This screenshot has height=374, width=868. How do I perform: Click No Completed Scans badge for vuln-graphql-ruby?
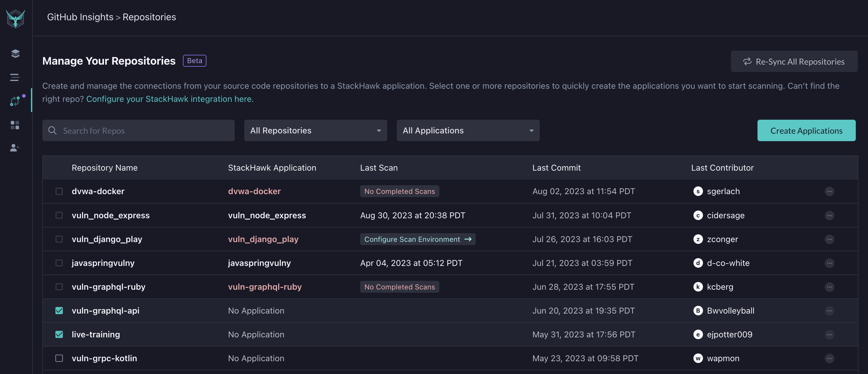point(399,287)
